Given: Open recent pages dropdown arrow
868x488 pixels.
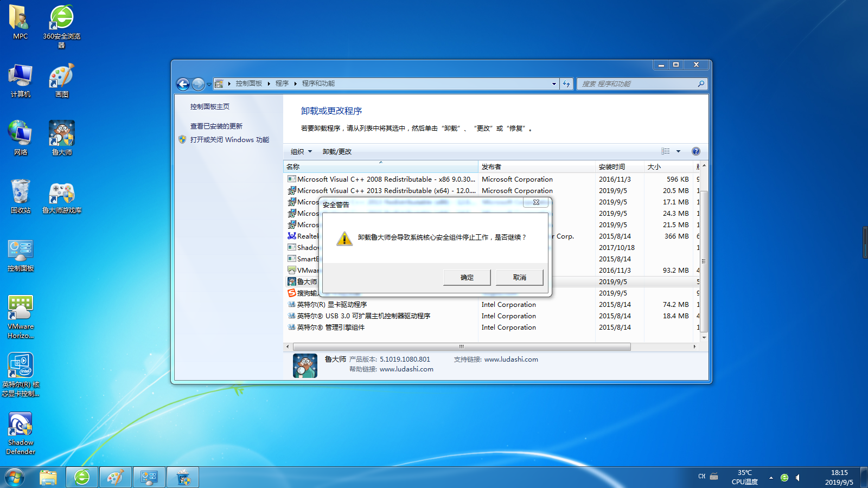Looking at the screenshot, I should click(x=209, y=85).
